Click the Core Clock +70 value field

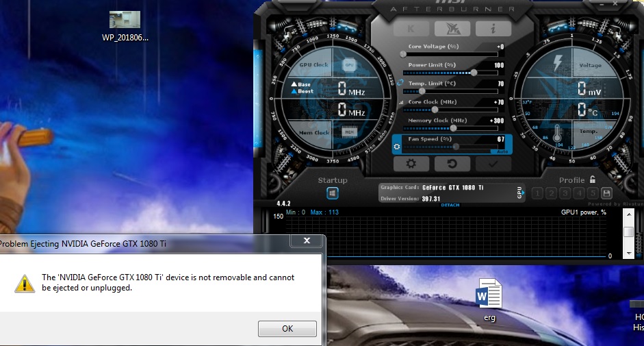(x=498, y=102)
